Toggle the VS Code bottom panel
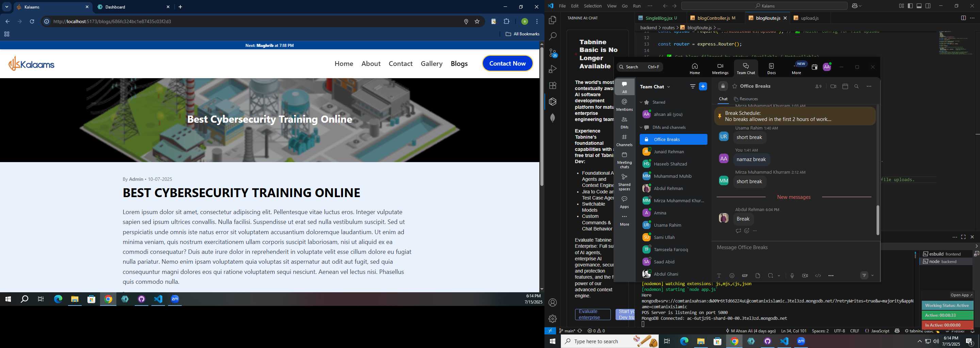Image resolution: width=980 pixels, height=348 pixels. click(x=919, y=6)
